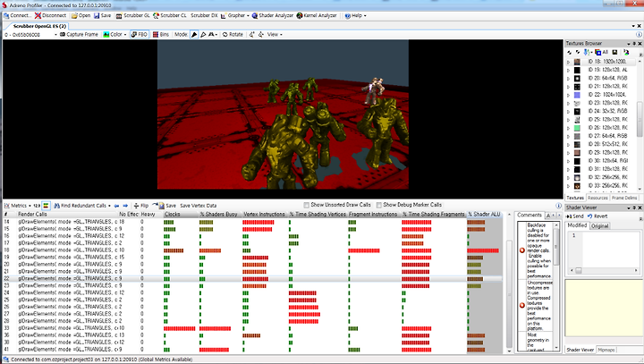Switch to the Frame Delims tab

[624, 198]
